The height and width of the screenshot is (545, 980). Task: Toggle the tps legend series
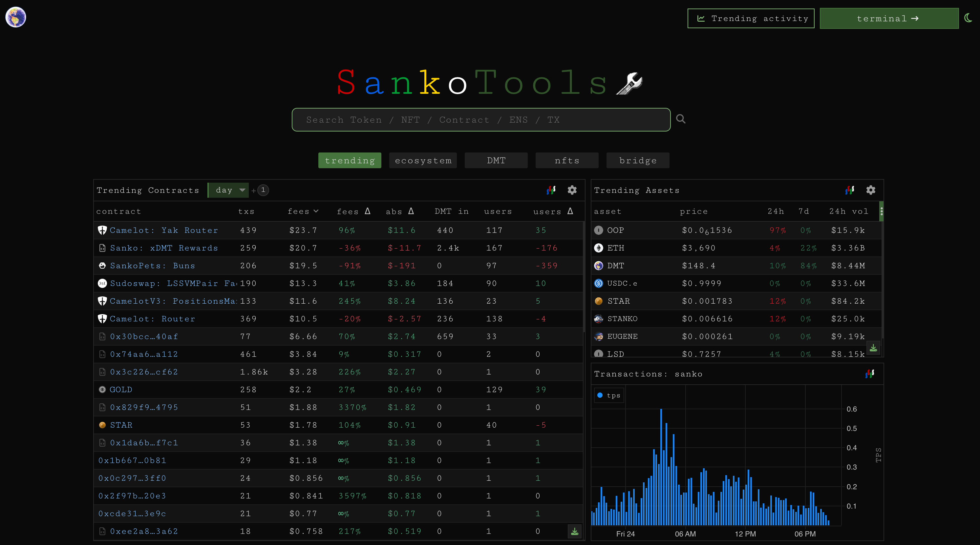point(609,395)
